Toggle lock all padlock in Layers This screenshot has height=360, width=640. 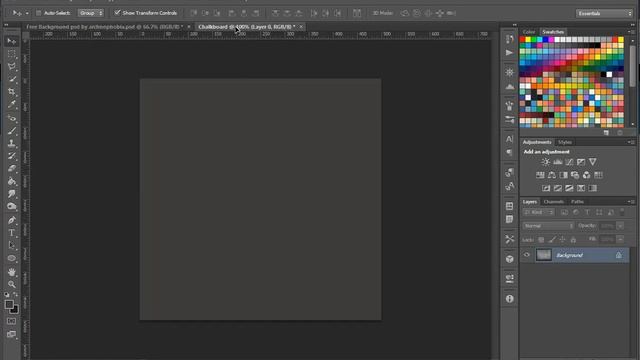[x=573, y=240]
